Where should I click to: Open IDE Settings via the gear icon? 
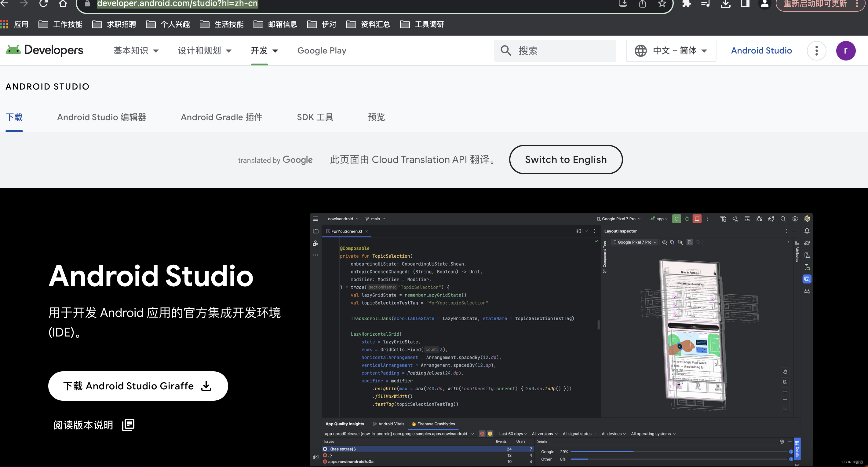pyautogui.click(x=796, y=219)
